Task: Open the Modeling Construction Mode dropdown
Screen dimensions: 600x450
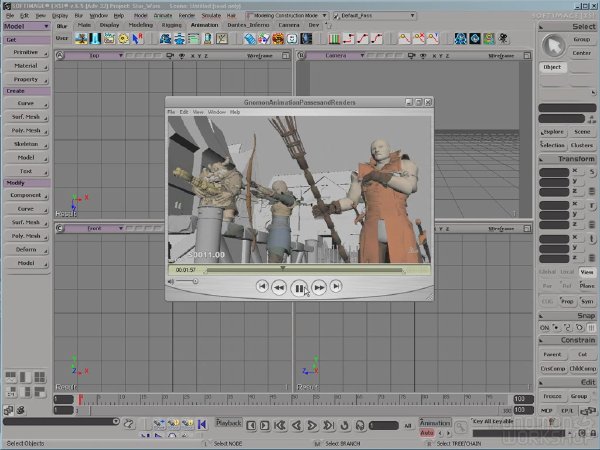Action: tap(287, 16)
